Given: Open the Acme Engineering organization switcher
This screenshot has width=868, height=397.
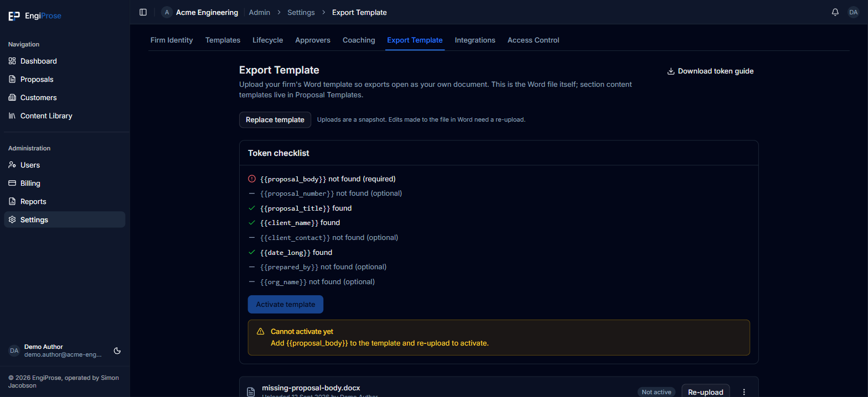Looking at the screenshot, I should pyautogui.click(x=200, y=12).
